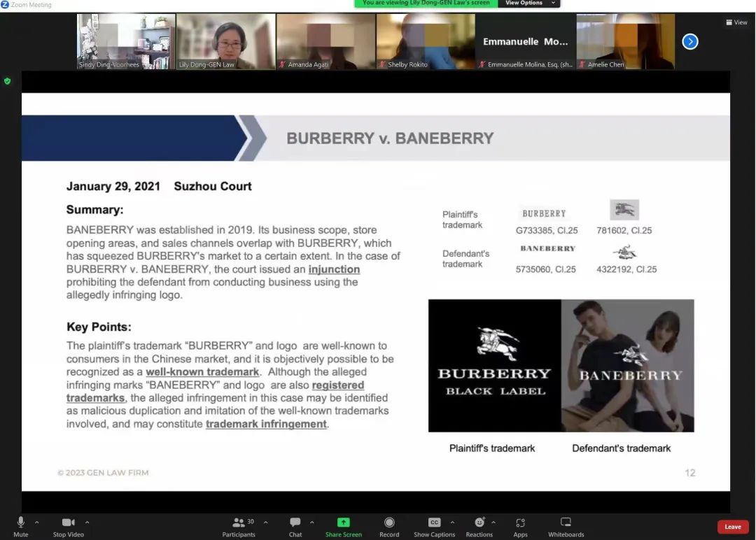
Task: Expand participants options arrow
Action: (266, 523)
